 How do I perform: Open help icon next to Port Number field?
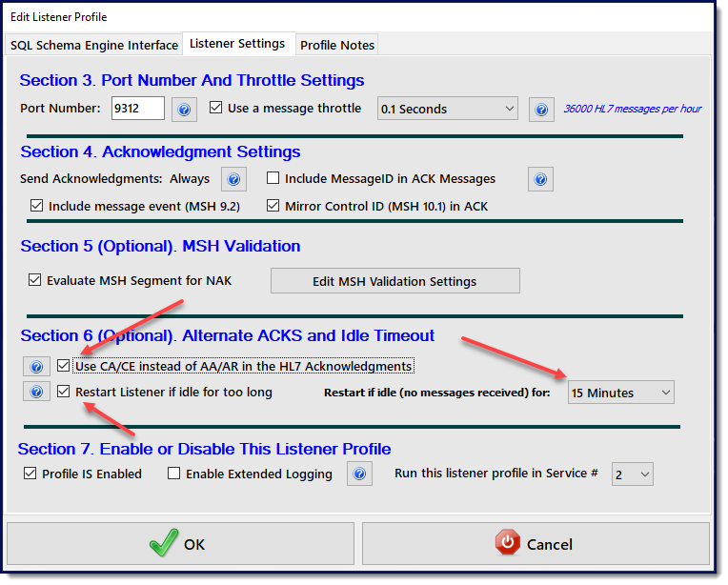[x=184, y=110]
